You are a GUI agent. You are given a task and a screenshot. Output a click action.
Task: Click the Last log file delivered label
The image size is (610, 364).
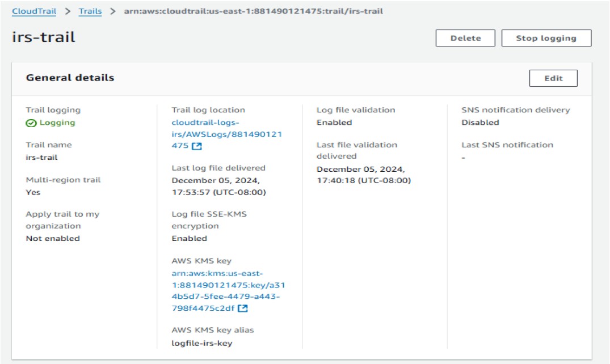click(x=218, y=168)
